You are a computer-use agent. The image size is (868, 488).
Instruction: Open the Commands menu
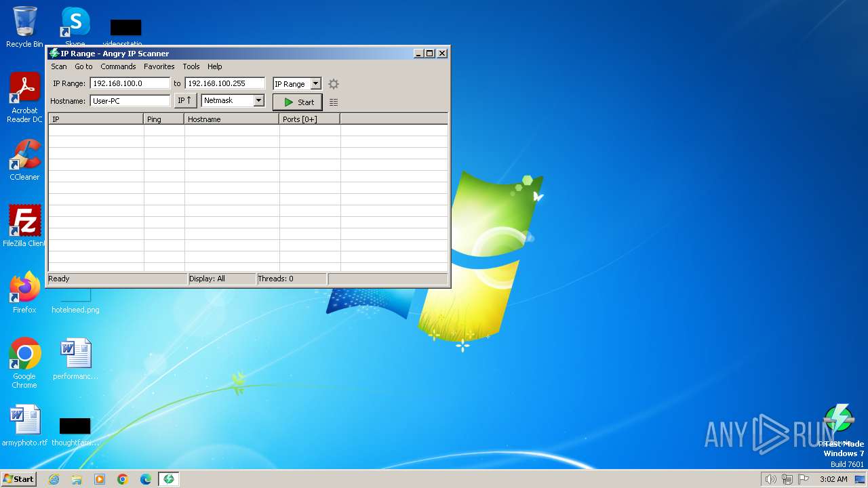click(x=118, y=66)
